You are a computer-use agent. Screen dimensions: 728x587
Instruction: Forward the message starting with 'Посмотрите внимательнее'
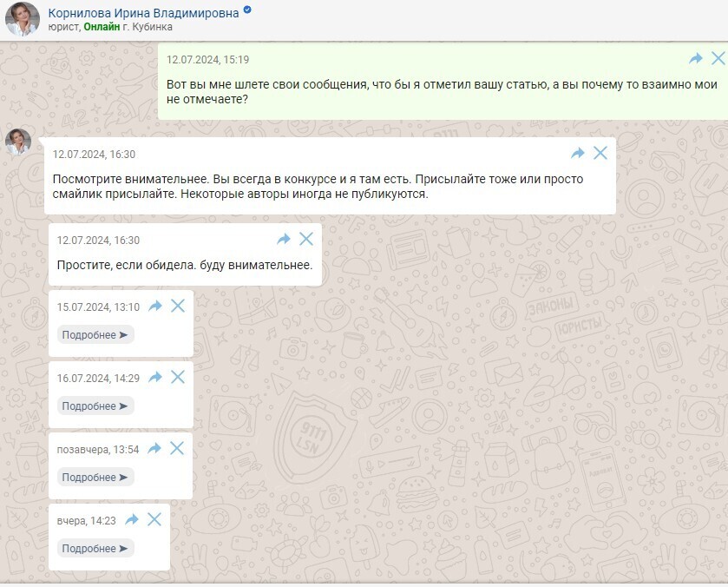[578, 153]
